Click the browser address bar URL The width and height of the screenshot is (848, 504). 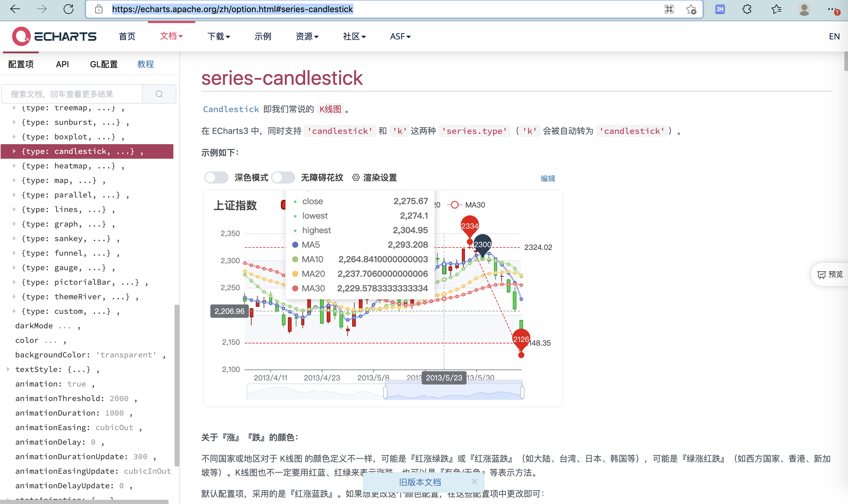(x=232, y=9)
